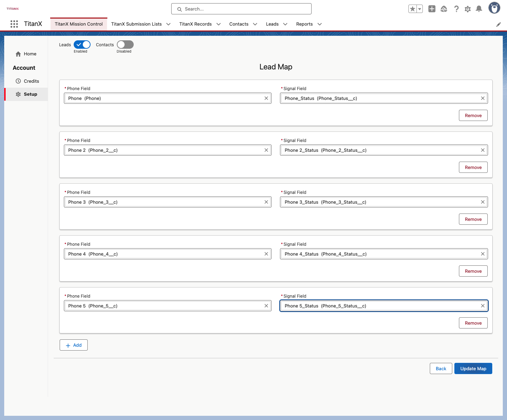
Task: Click the global Search box
Action: (x=241, y=9)
